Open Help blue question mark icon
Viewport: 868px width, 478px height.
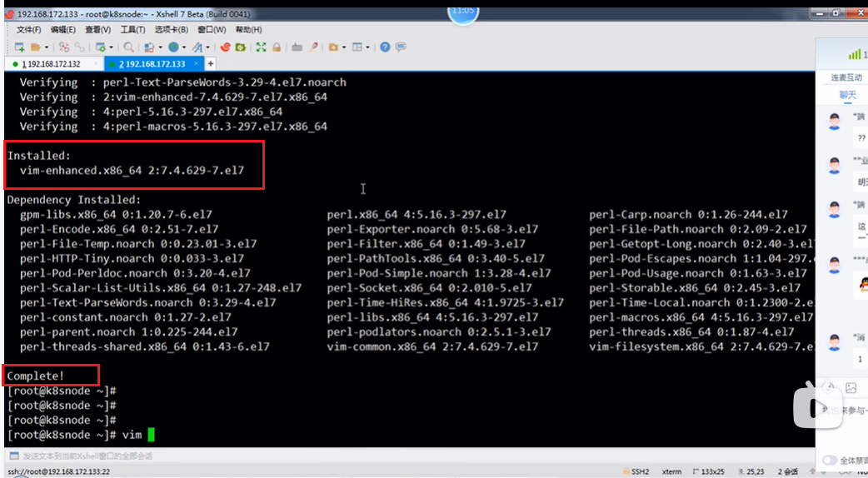click(385, 47)
